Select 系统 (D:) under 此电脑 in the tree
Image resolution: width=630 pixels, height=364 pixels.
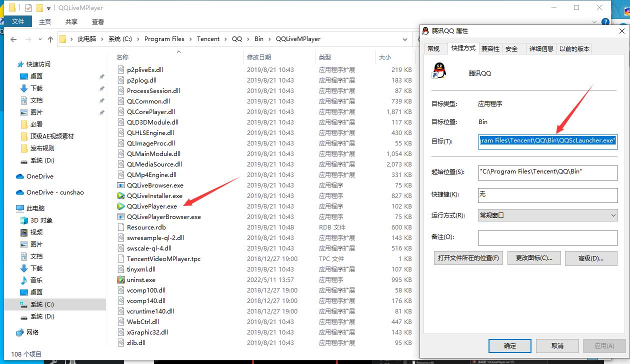[x=42, y=316]
